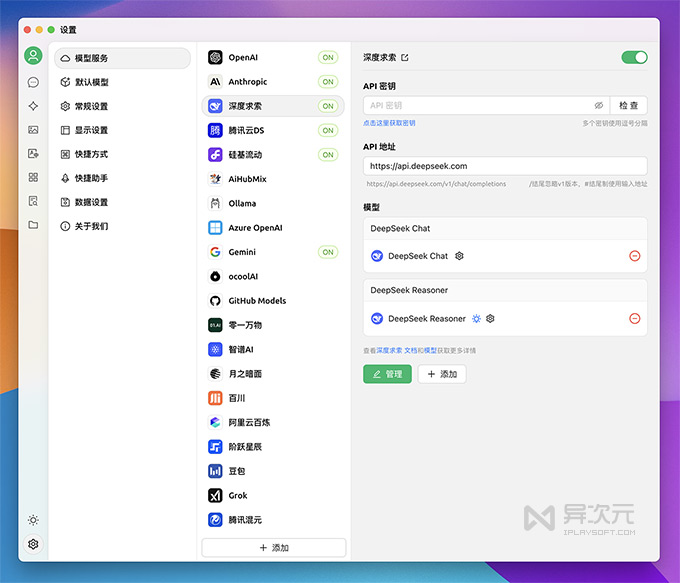Screen dimensions: 680x583
Task: Click 添加 button under provider list
Action: click(274, 547)
